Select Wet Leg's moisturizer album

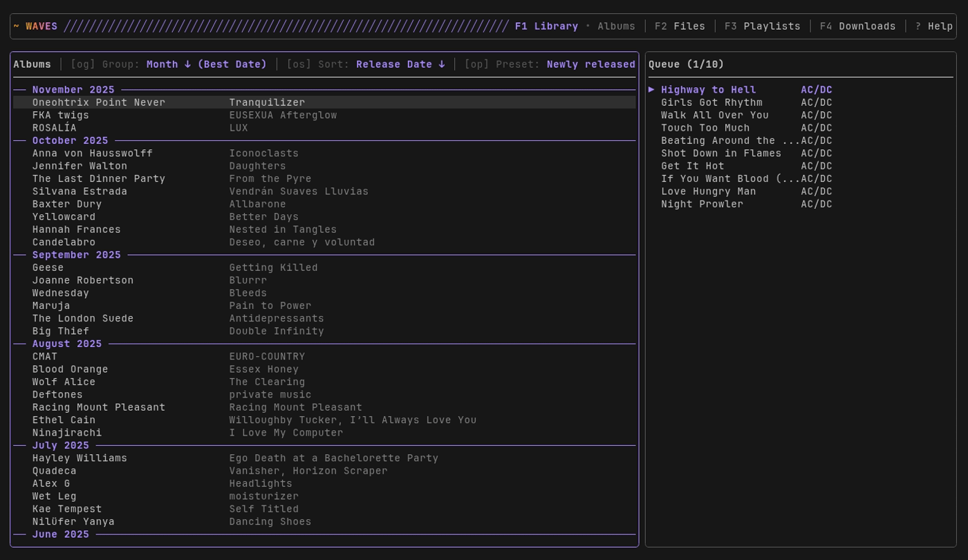324,496
